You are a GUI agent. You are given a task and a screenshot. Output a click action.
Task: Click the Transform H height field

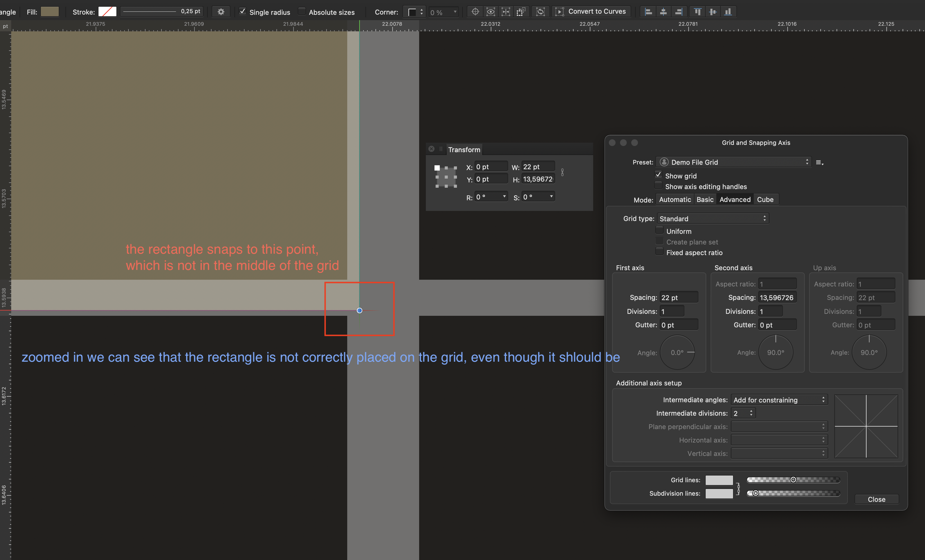[x=538, y=179]
